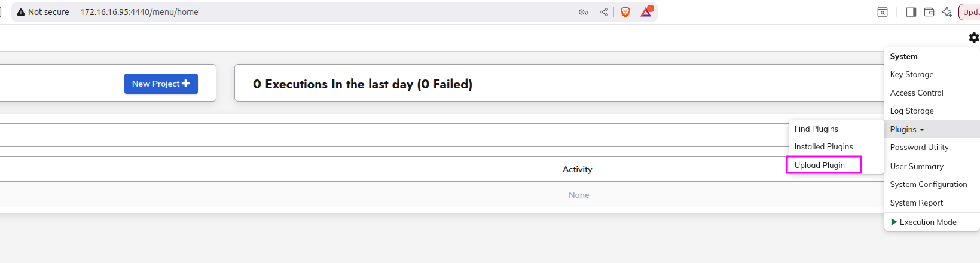Click the Brave Rewards triangle icon
Viewport: 980px width, 263px height.
(646, 12)
